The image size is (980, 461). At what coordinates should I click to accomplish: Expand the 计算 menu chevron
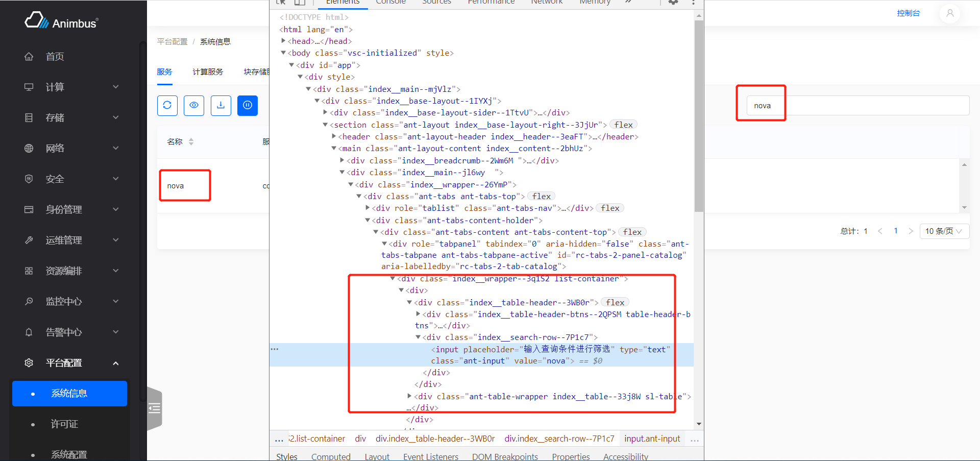[x=116, y=87]
